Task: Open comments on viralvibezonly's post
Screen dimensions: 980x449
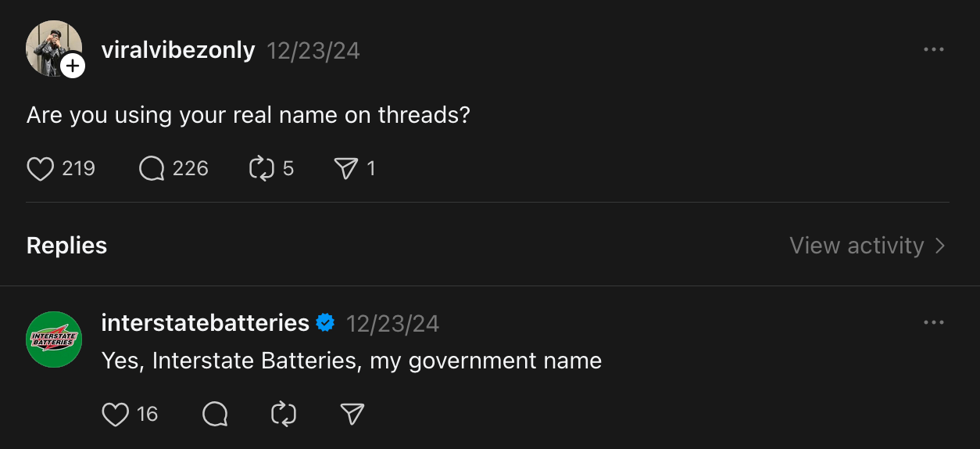Action: coord(152,169)
